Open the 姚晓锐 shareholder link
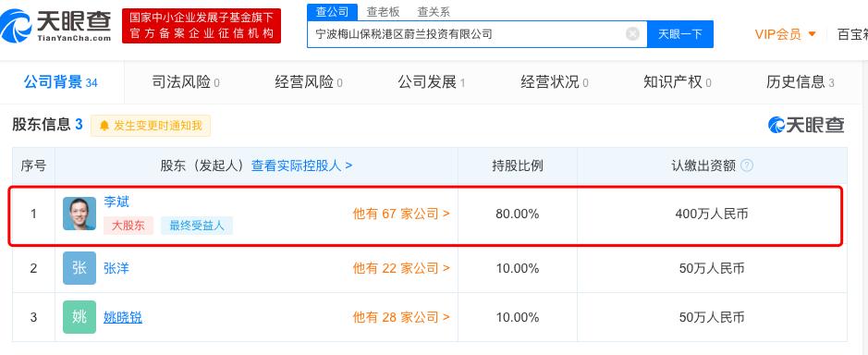Image resolution: width=868 pixels, height=355 pixels. pos(123,317)
